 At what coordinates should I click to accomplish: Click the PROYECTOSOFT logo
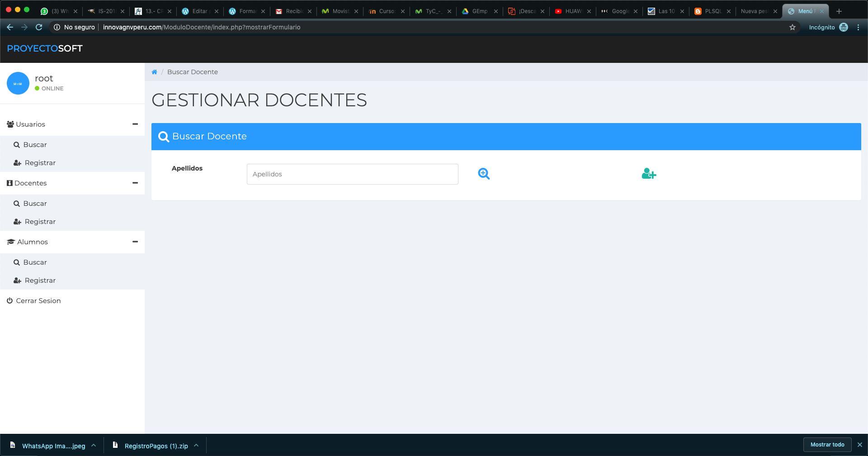tap(45, 48)
